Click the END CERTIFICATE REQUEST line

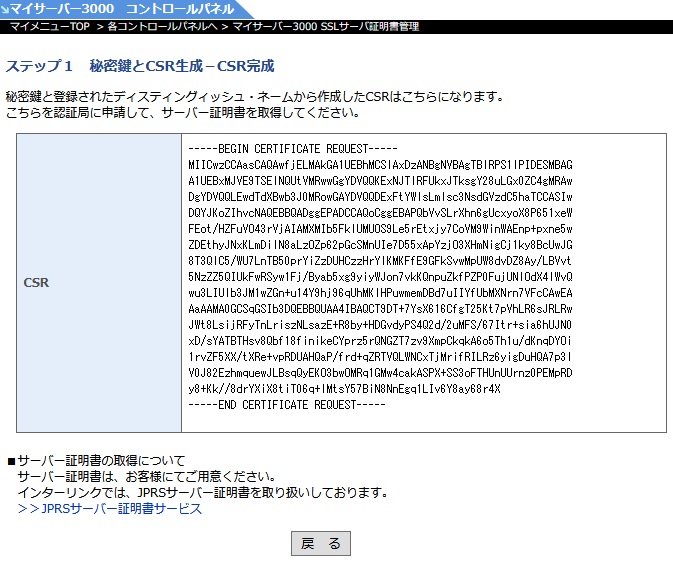point(285,404)
